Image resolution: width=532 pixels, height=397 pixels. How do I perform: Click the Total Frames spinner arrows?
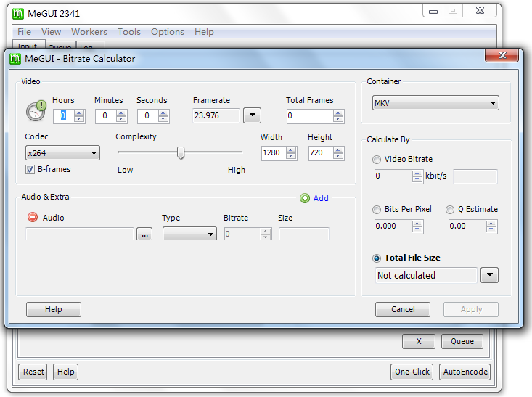pos(338,115)
